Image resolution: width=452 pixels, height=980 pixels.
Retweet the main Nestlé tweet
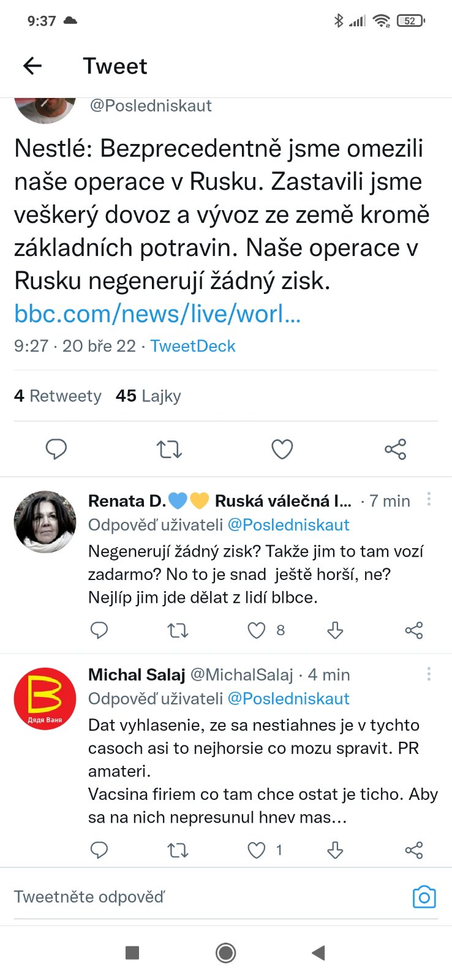tap(169, 450)
